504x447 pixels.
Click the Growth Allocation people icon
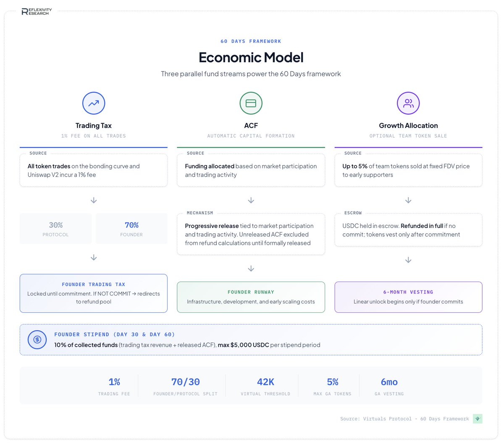[408, 103]
